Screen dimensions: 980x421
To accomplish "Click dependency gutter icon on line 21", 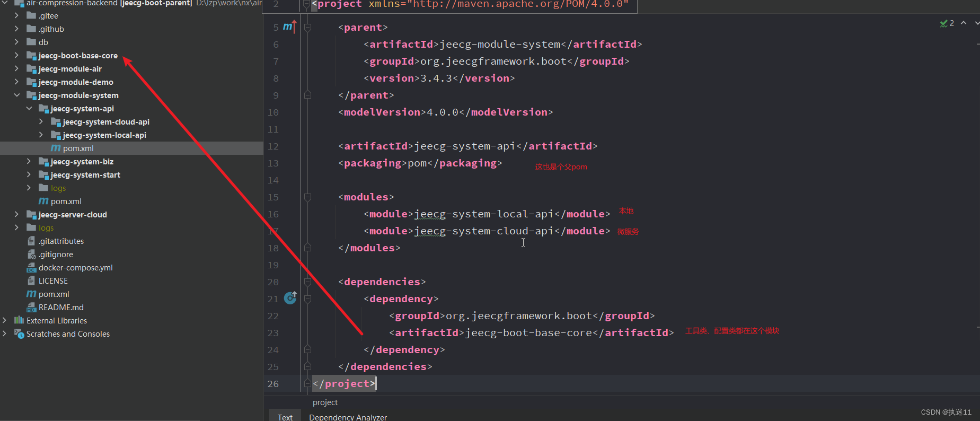I will pos(290,297).
